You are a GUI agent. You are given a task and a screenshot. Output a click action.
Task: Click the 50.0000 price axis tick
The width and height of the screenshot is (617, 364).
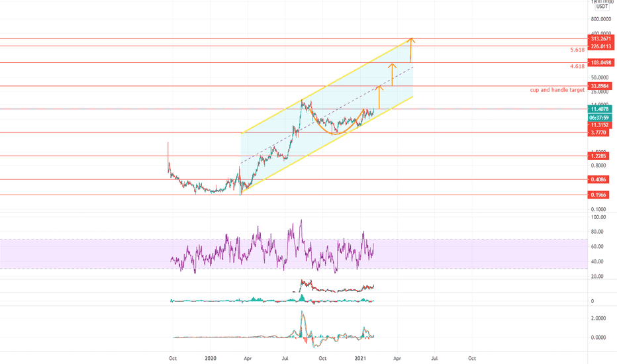coord(599,77)
